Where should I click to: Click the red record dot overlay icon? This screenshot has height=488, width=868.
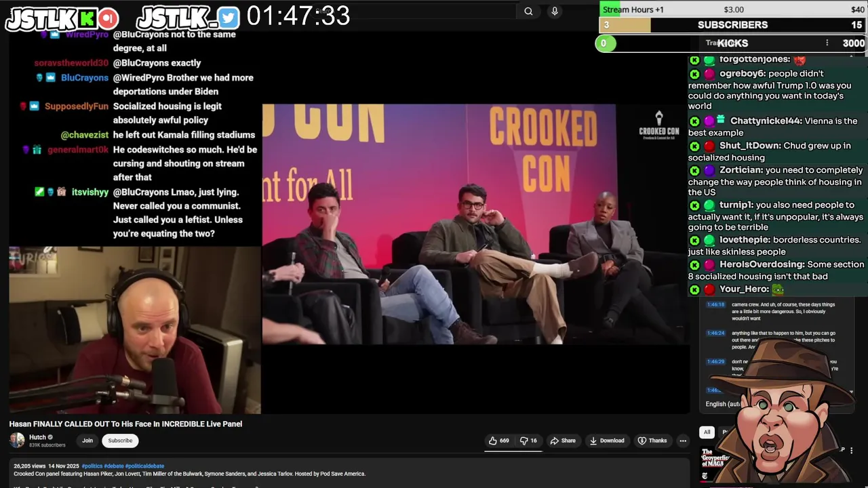coord(108,19)
